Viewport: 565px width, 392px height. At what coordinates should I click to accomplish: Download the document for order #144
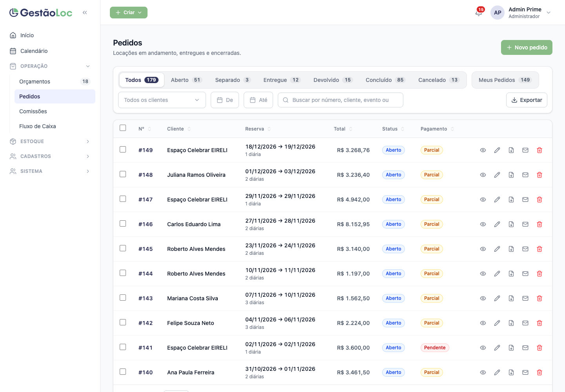[x=511, y=274]
